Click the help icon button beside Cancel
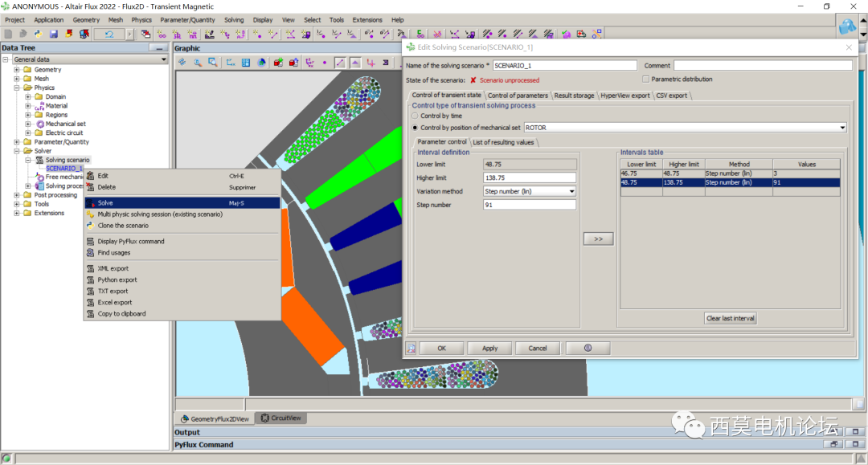Screen dimensions: 868x465 [x=588, y=348]
